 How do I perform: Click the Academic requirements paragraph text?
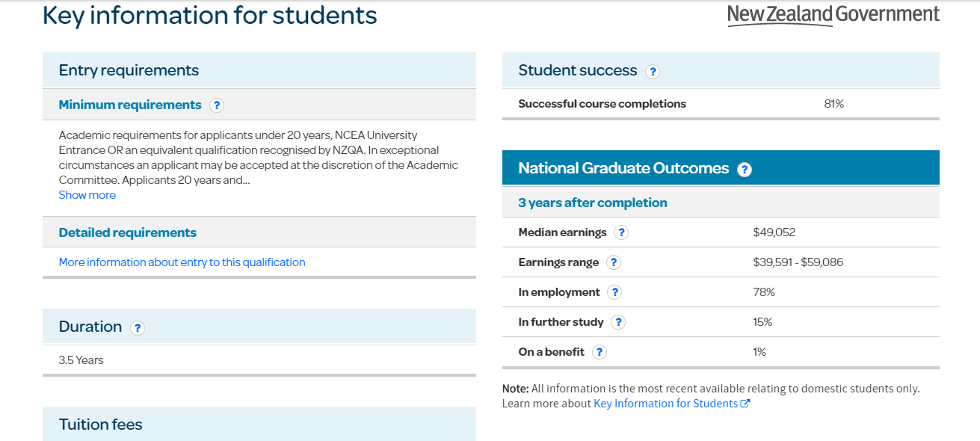[259, 158]
